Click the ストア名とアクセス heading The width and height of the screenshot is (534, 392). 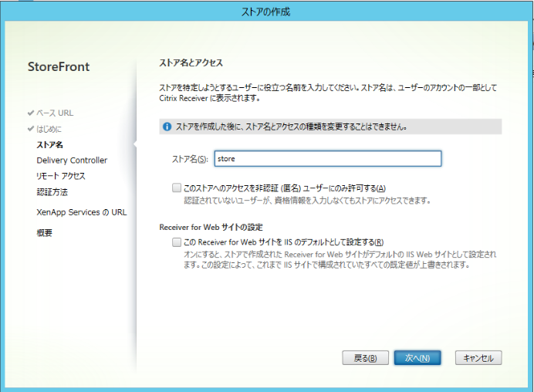191,63
